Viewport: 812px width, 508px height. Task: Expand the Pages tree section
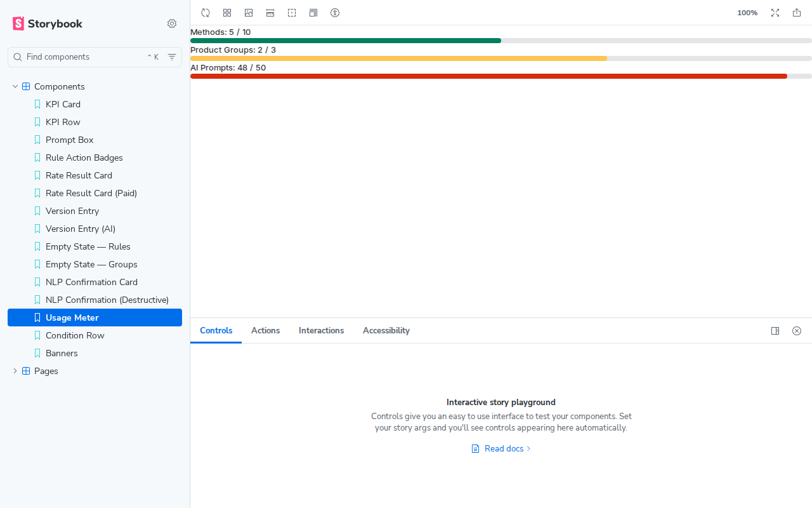coord(15,371)
